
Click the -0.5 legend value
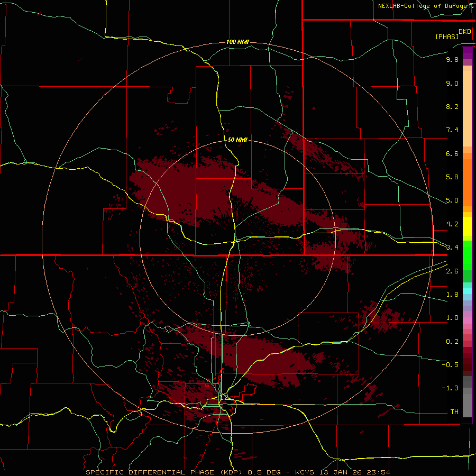[450, 365]
